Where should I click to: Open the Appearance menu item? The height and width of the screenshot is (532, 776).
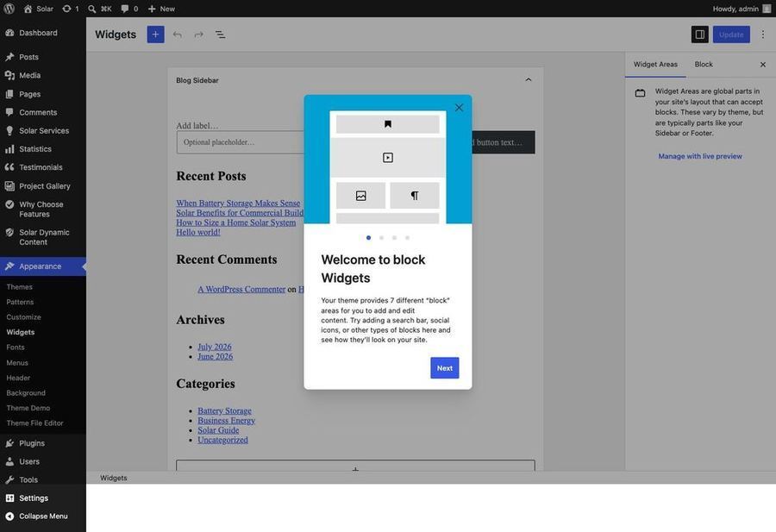coord(43,266)
